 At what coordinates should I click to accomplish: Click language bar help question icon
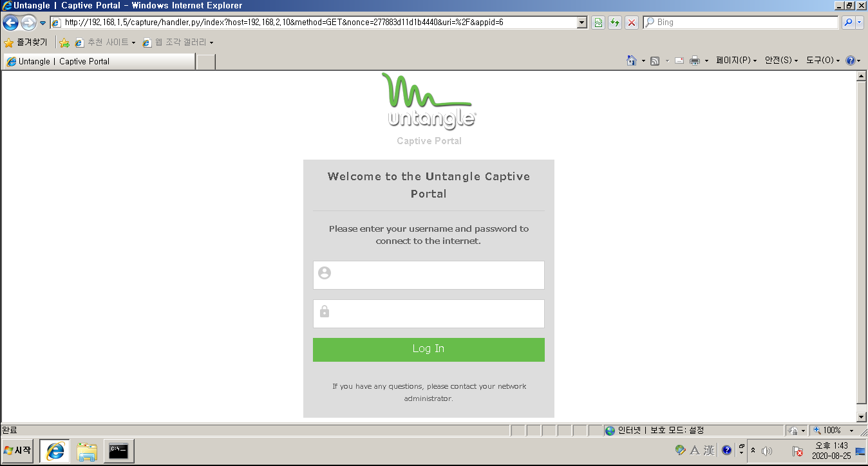click(727, 451)
